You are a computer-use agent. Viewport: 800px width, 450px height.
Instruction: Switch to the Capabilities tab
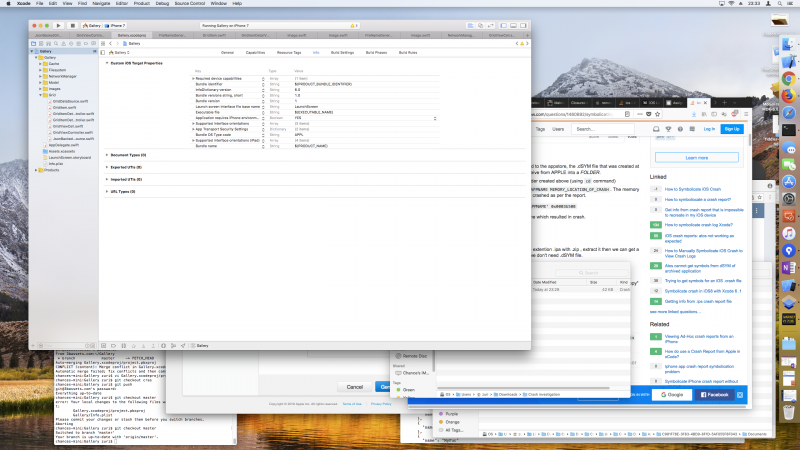(255, 51)
